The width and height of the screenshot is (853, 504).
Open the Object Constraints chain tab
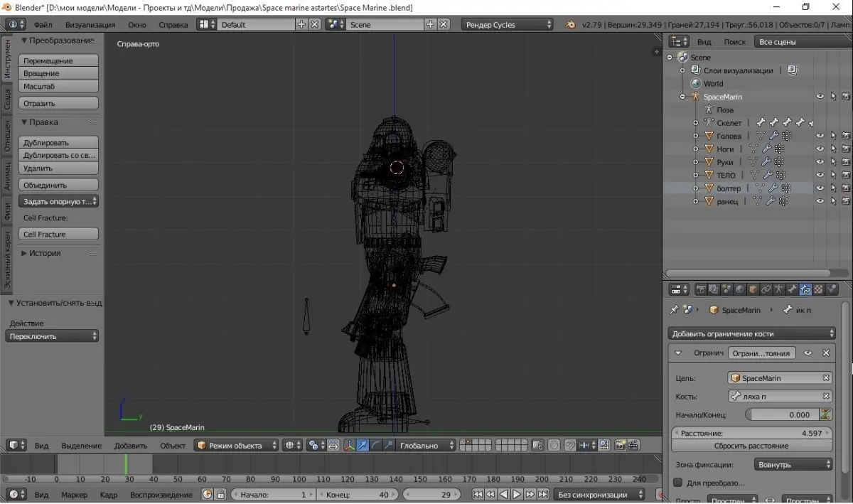pyautogui.click(x=766, y=289)
